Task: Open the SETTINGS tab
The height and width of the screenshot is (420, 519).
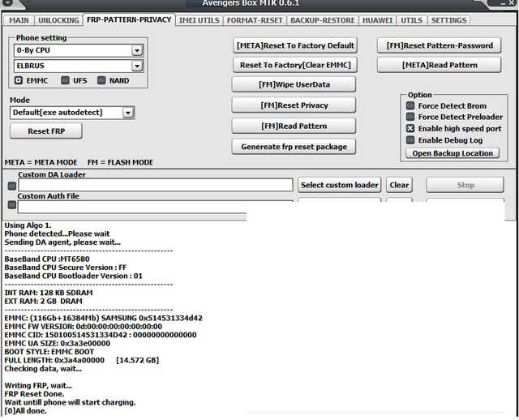Action: click(x=448, y=20)
